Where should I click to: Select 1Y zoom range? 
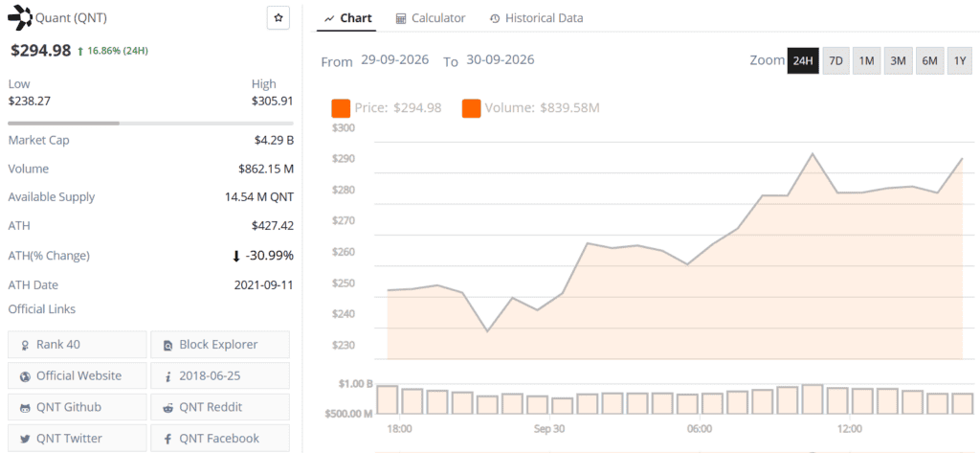point(960,60)
